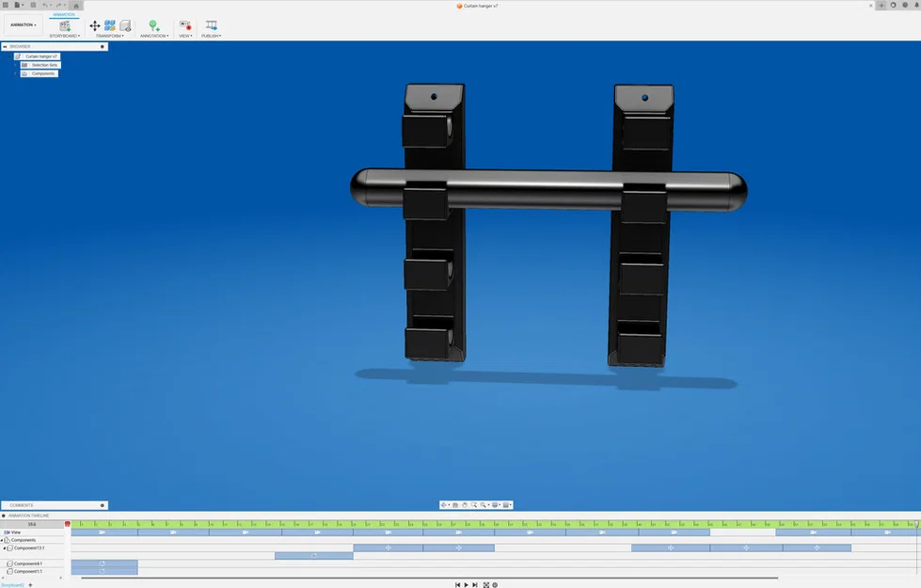
Task: Jump to the animation end
Action: click(x=475, y=585)
